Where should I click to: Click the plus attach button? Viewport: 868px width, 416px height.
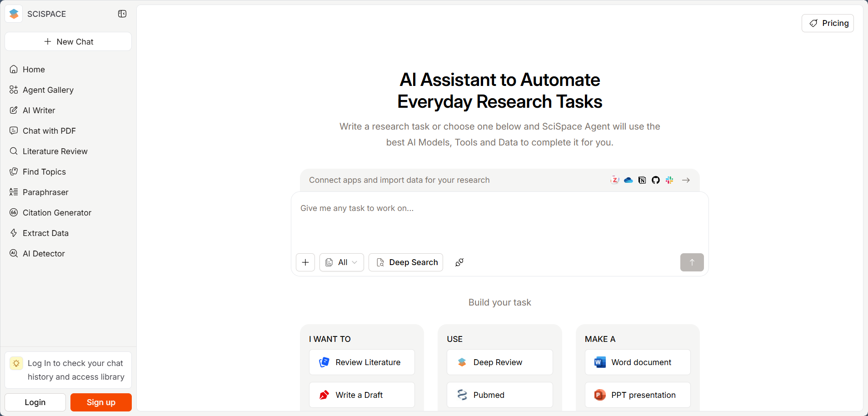pos(305,262)
